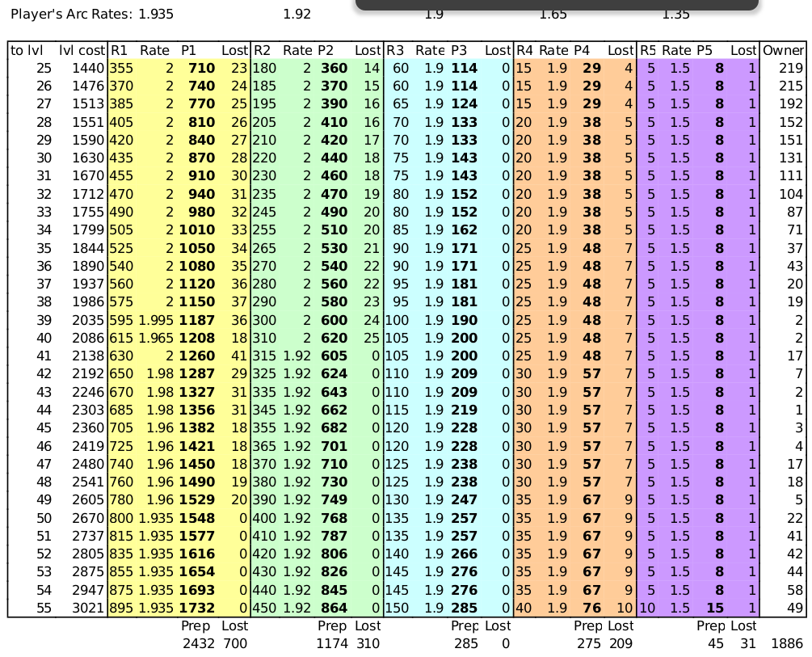
Task: Click P1 value 1208
Action: (197, 338)
